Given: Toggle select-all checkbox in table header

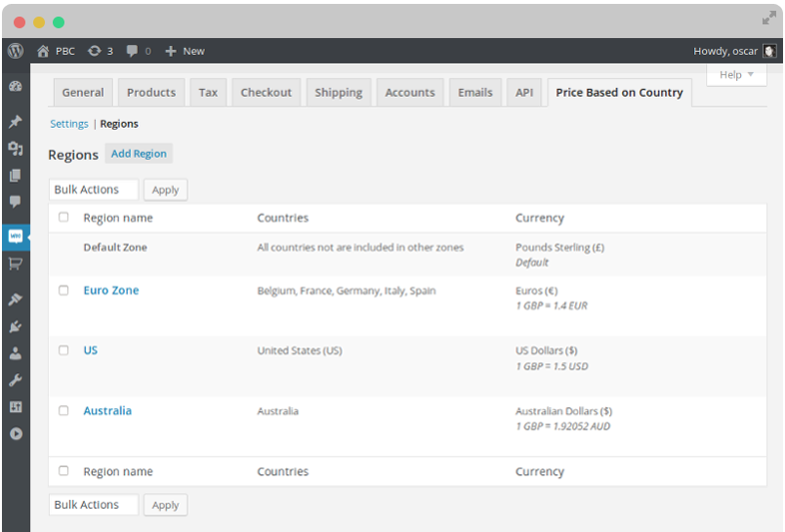Looking at the screenshot, I should pyautogui.click(x=63, y=218).
